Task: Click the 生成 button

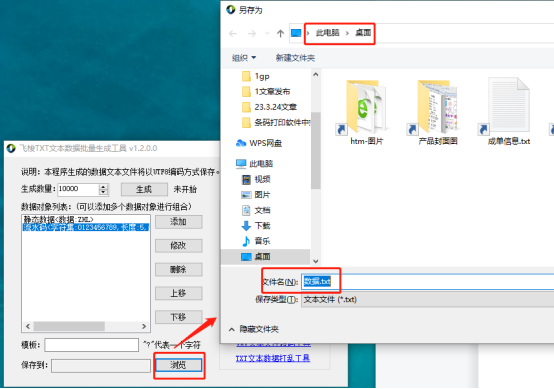Action: click(x=144, y=189)
